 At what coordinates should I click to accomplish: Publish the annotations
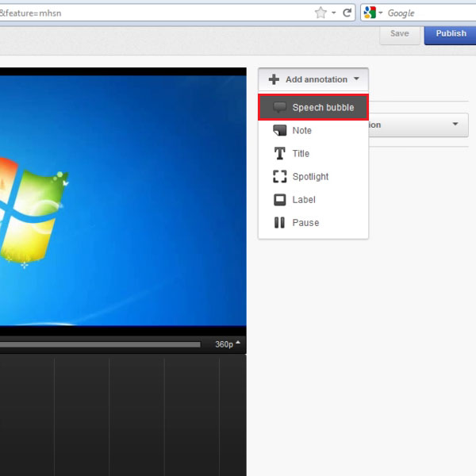(x=451, y=33)
